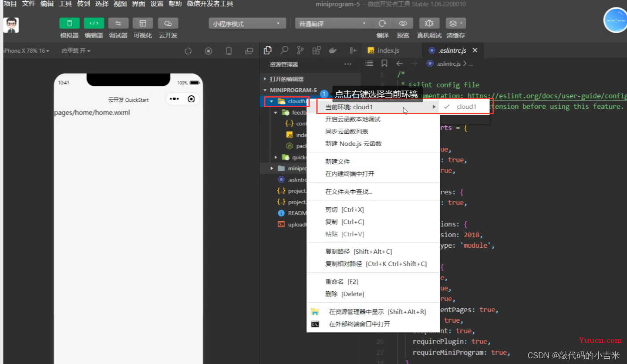The image size is (627, 364).
Task: Close the .eslintrc.js tab
Action: [x=475, y=51]
